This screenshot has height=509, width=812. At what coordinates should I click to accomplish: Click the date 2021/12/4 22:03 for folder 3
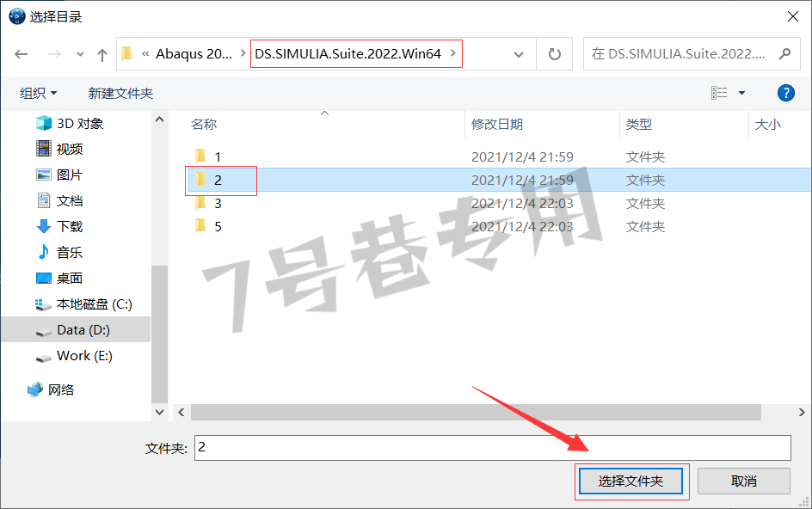click(522, 204)
